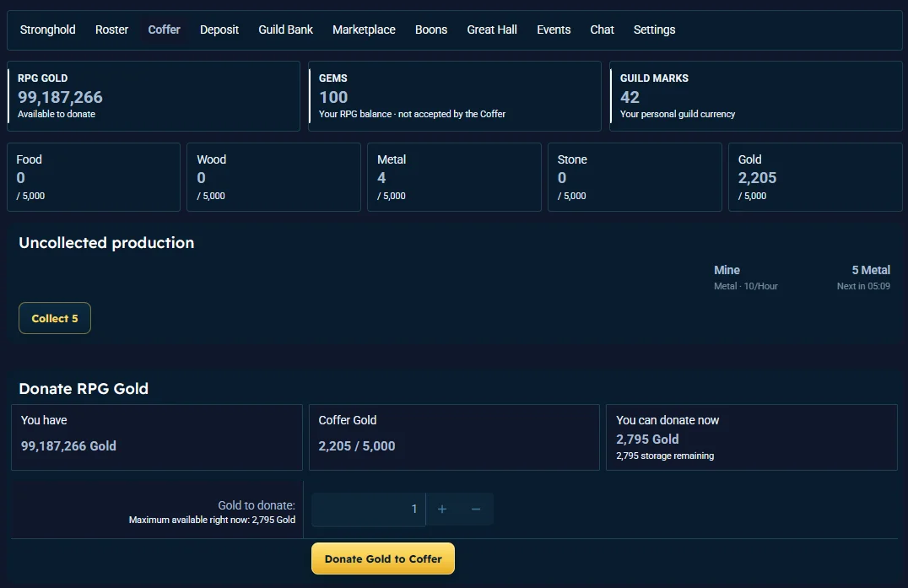This screenshot has width=908, height=588.
Task: Click Donate Gold to Coffer button
Action: pos(383,558)
